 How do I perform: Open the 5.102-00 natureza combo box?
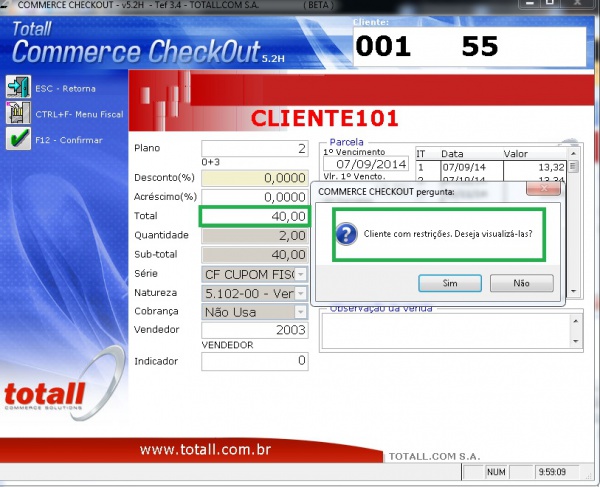(x=255, y=293)
